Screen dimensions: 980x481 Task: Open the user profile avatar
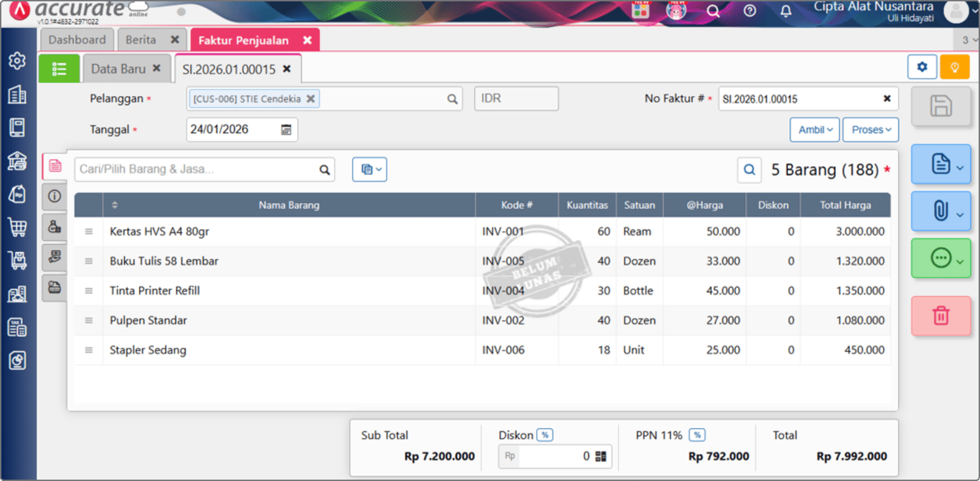pos(956,11)
